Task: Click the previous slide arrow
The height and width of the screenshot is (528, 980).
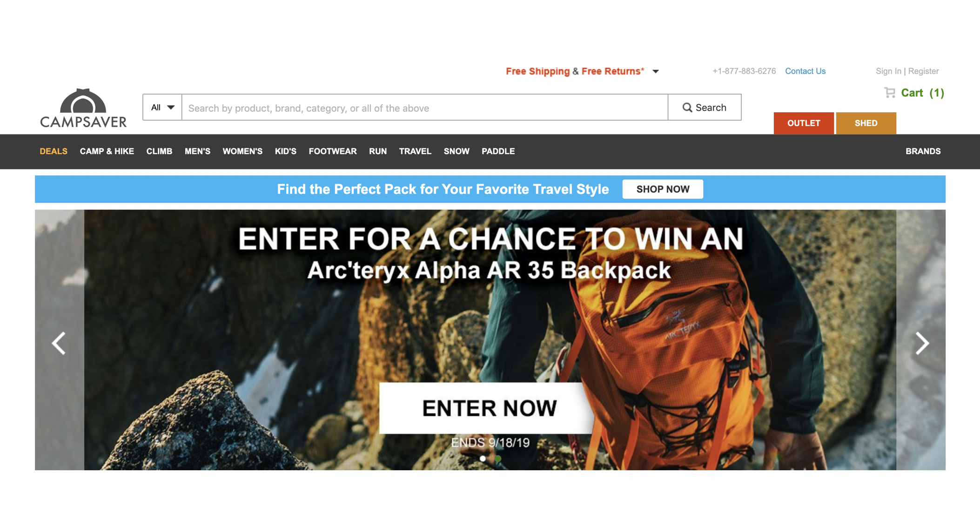Action: [x=59, y=344]
